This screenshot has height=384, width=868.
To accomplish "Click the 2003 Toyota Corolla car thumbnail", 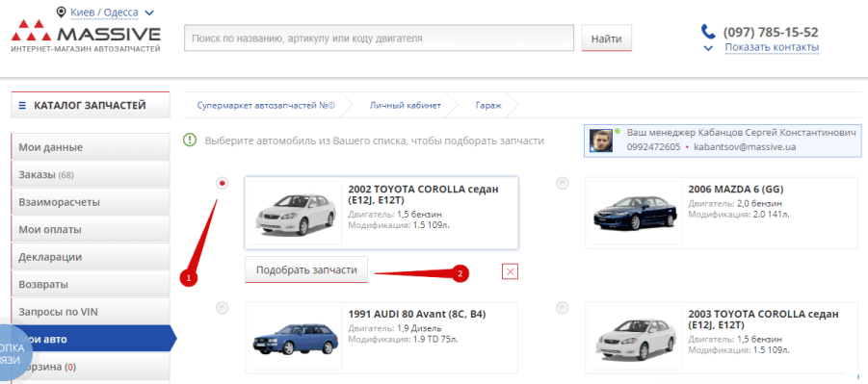I will pos(636,338).
